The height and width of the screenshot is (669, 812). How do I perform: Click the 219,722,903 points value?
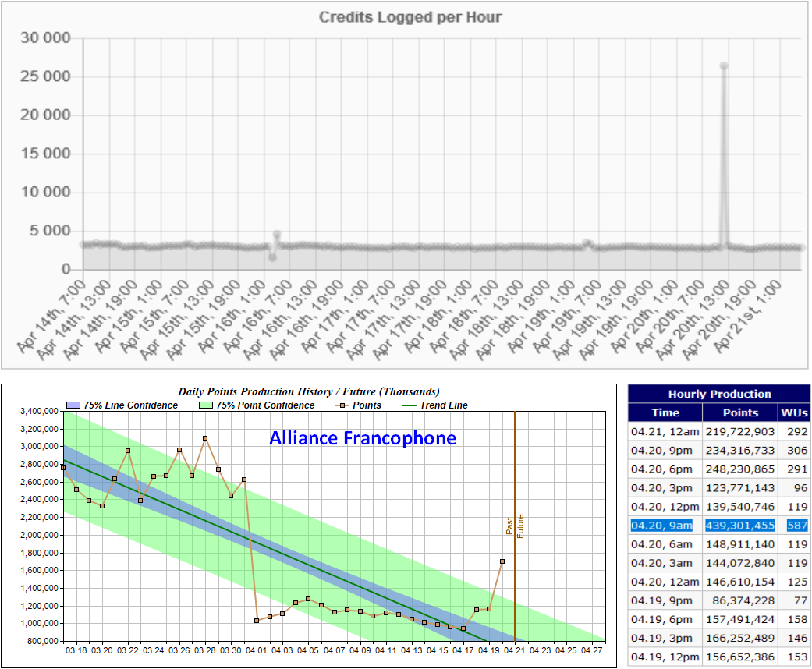(x=740, y=431)
